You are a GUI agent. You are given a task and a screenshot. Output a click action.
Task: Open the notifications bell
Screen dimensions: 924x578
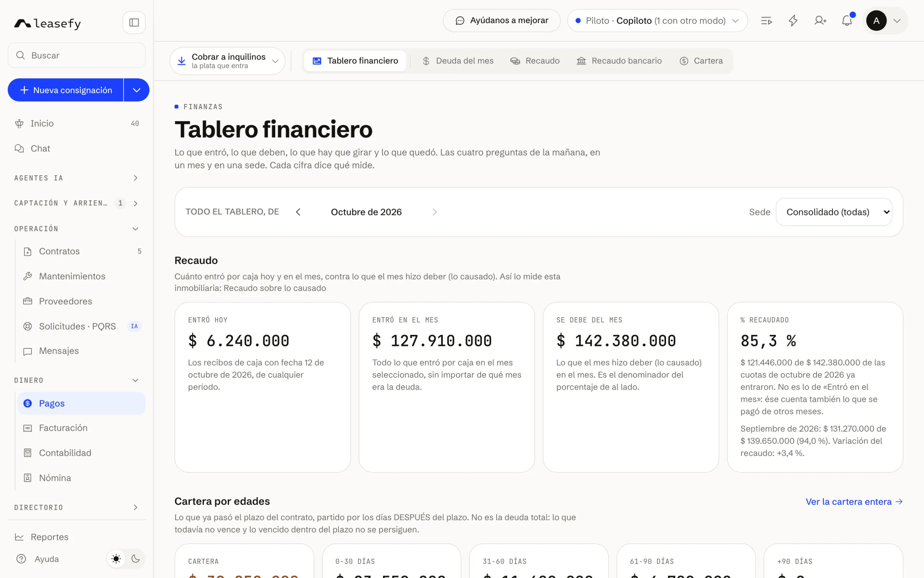847,21
